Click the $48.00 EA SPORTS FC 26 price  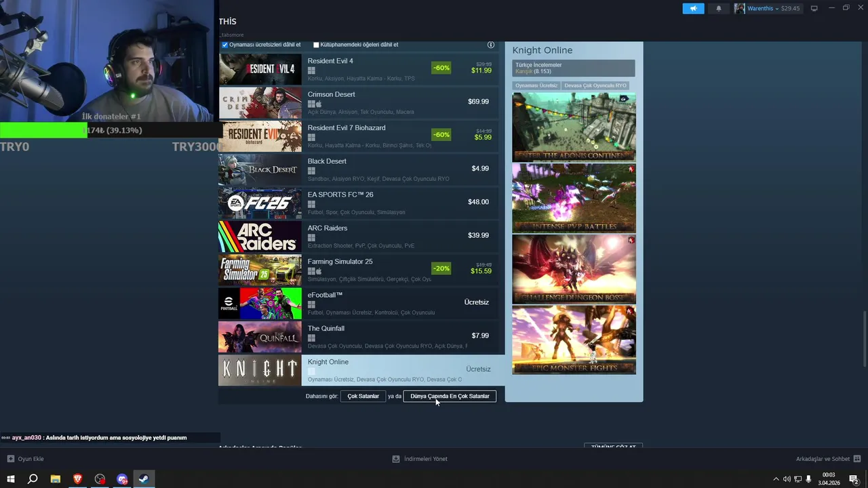[x=478, y=202]
